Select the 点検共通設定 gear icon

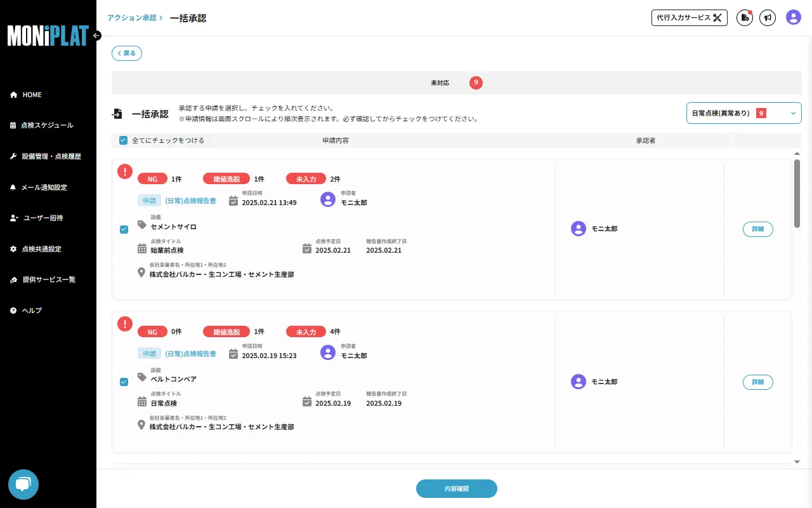(x=14, y=249)
